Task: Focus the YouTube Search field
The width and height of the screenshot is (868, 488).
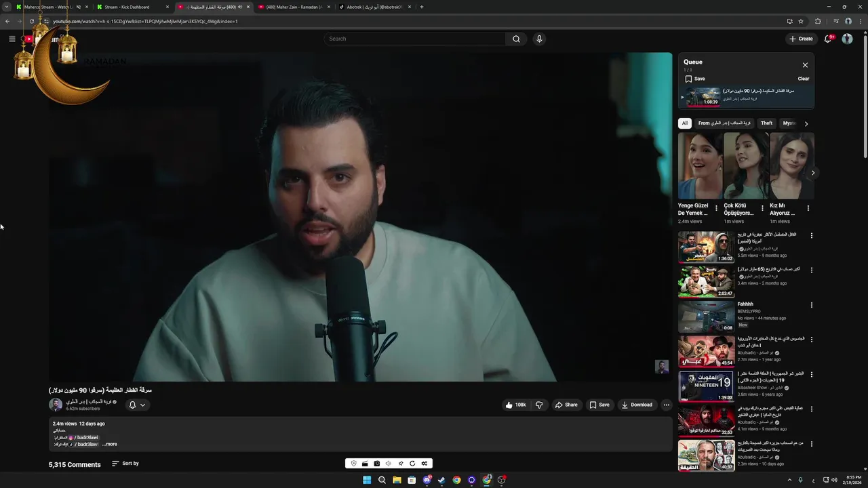Action: tap(415, 39)
